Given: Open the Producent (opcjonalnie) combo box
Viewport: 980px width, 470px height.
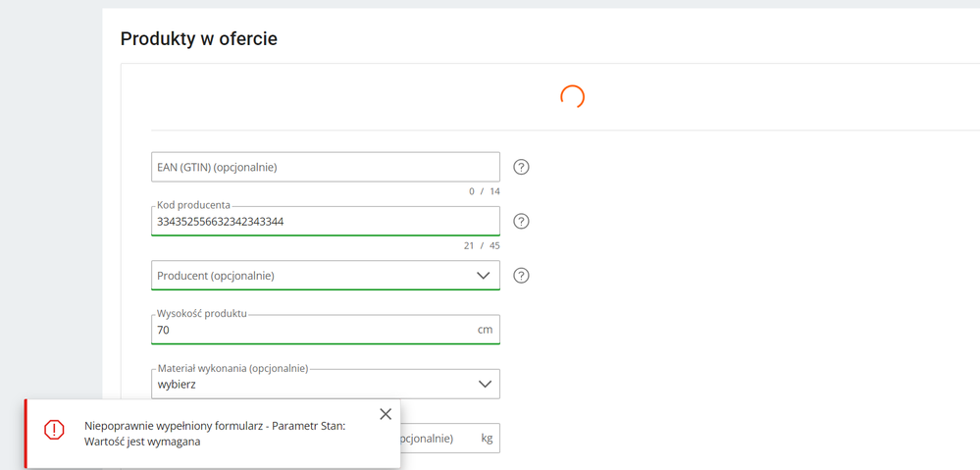Looking at the screenshot, I should point(314,276).
